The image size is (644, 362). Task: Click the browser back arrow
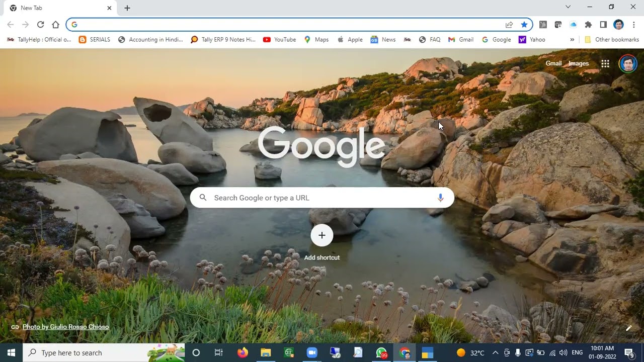click(11, 25)
